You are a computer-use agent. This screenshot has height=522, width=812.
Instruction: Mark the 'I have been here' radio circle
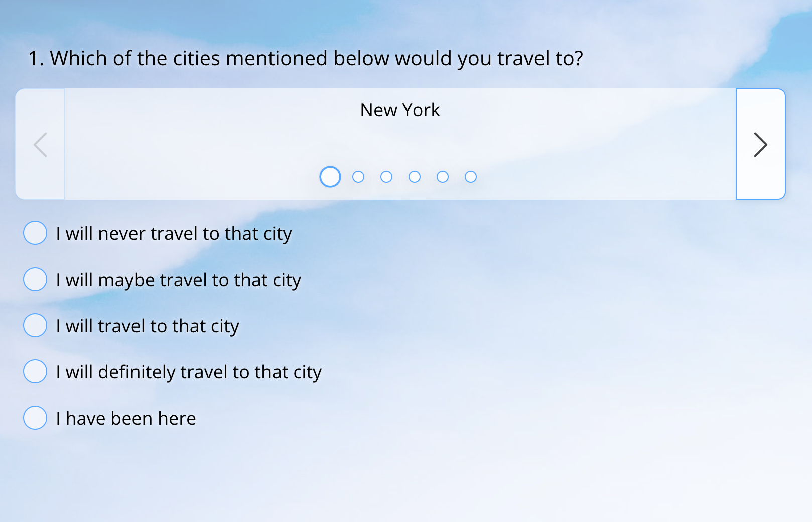pos(35,418)
